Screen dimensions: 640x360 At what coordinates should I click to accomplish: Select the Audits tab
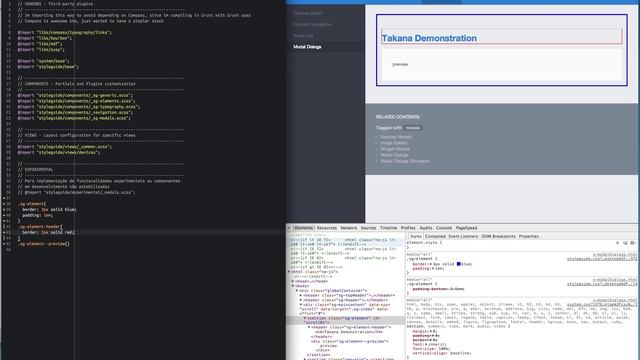[426, 228]
